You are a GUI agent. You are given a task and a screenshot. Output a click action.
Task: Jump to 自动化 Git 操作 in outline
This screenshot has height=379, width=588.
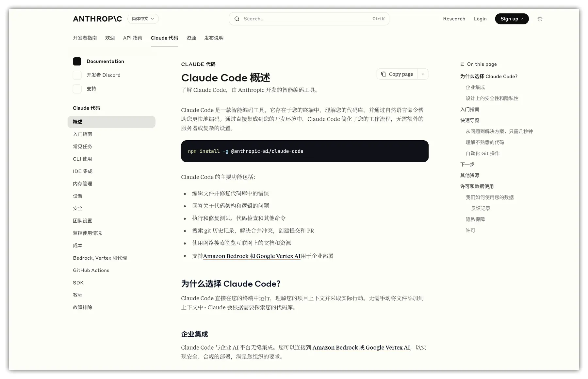coord(482,154)
